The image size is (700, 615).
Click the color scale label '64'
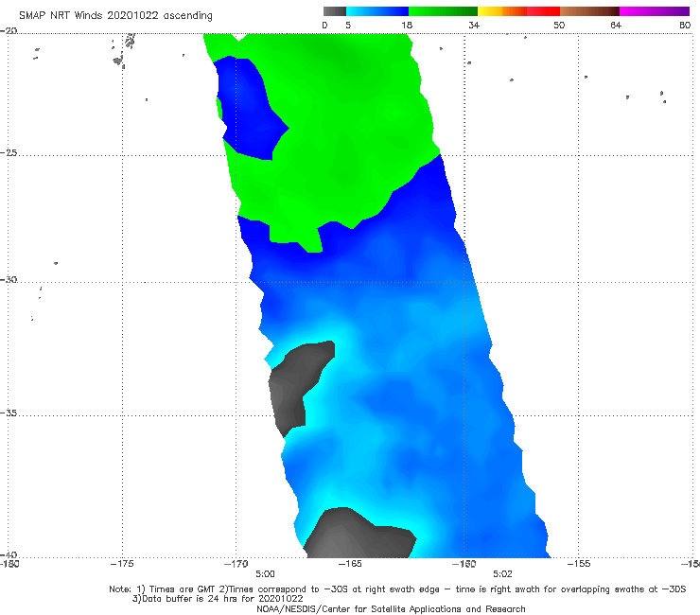[x=616, y=25]
